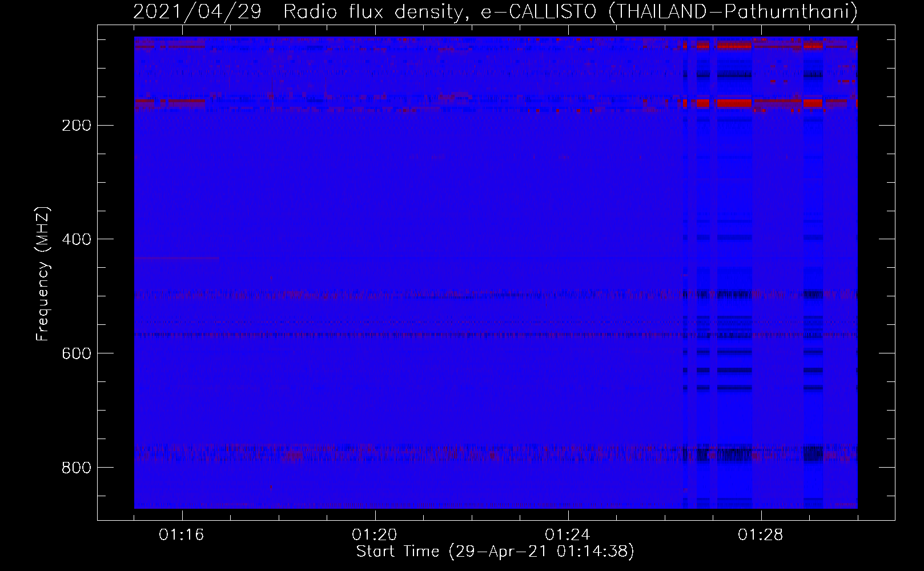Click the "01:20" time tick label

coord(375,535)
